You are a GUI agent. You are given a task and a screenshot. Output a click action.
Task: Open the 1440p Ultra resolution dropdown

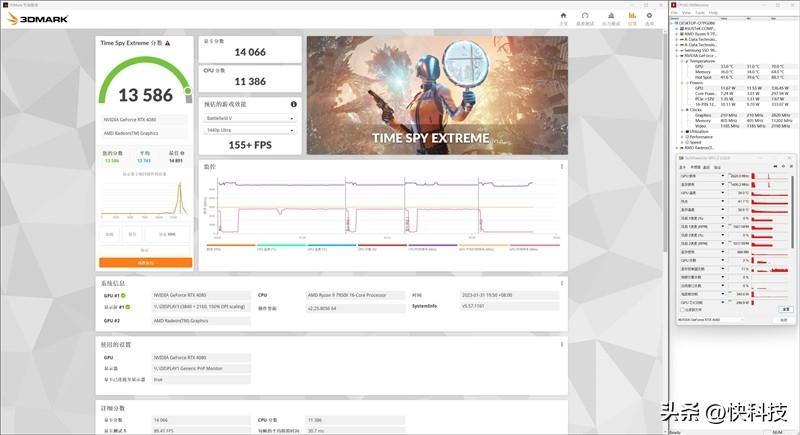[x=250, y=131]
